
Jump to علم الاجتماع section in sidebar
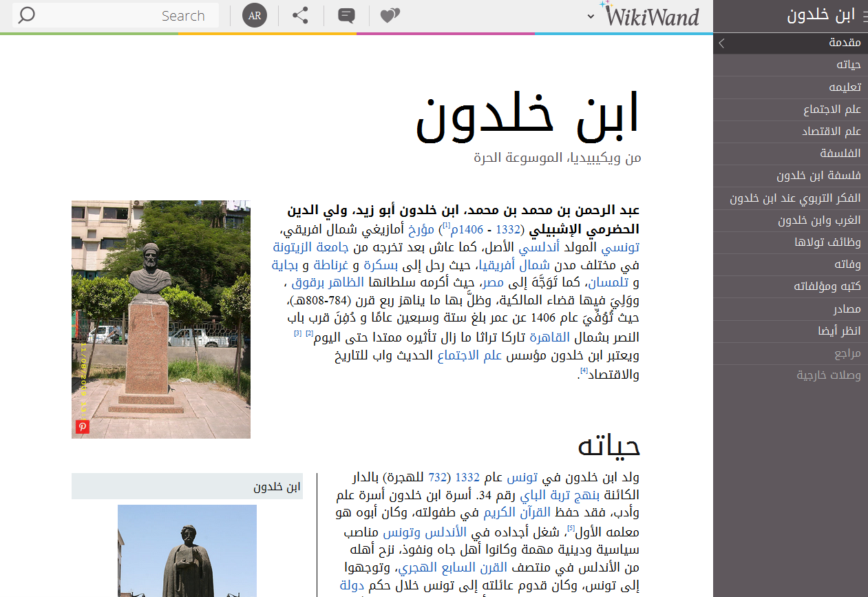tap(832, 109)
